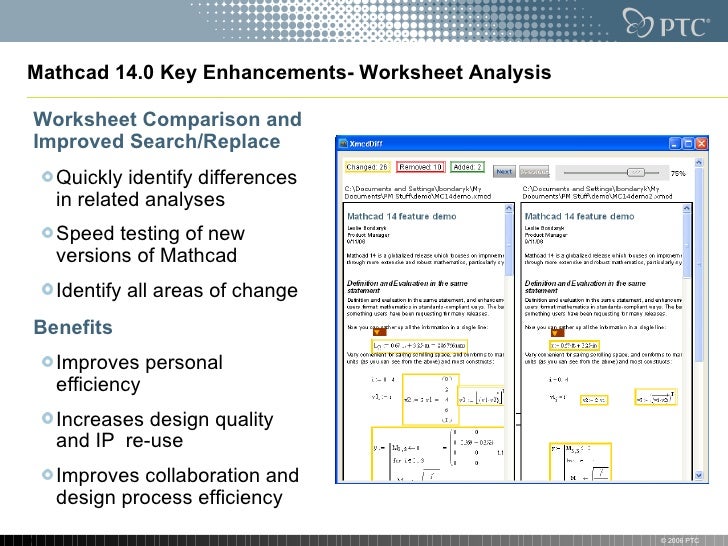
Task: Click down arrow of XmcdDiff outer scrollbar
Action: [699, 475]
